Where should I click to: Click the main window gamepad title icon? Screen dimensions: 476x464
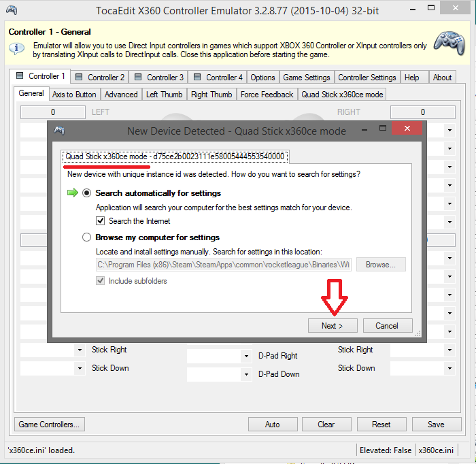coord(12,10)
